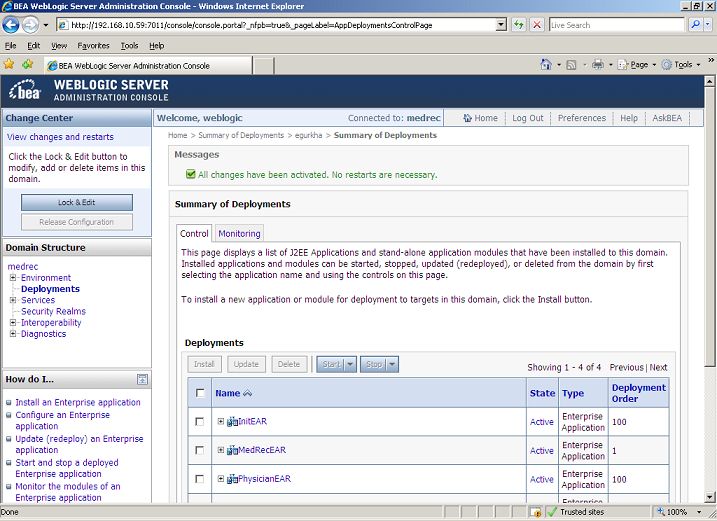
Task: Select Deployments in Domain Structure
Action: pyautogui.click(x=50, y=289)
